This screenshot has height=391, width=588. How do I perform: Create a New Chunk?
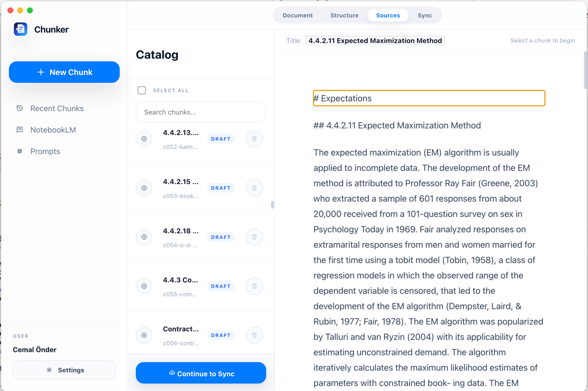64,72
